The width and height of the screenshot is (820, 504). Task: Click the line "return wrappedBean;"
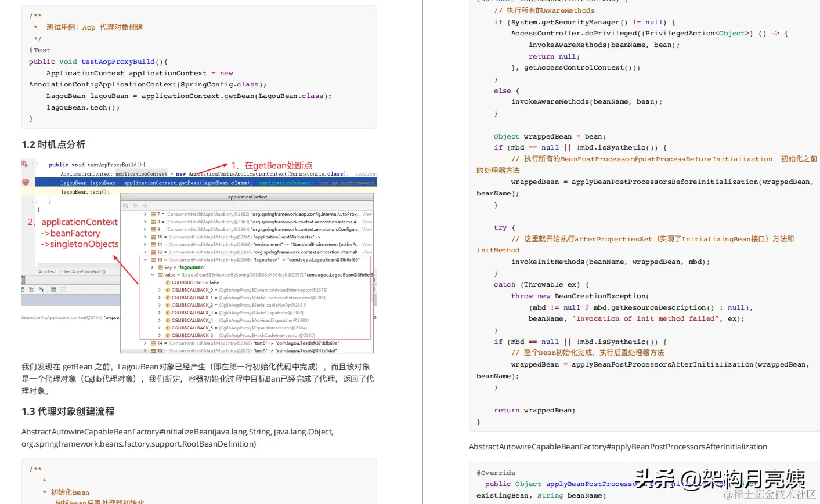534,410
